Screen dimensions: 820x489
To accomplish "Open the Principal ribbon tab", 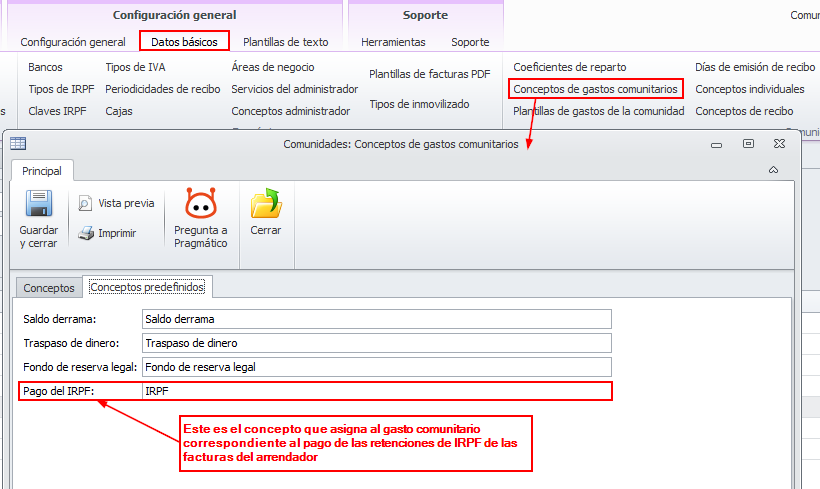I will coord(42,171).
